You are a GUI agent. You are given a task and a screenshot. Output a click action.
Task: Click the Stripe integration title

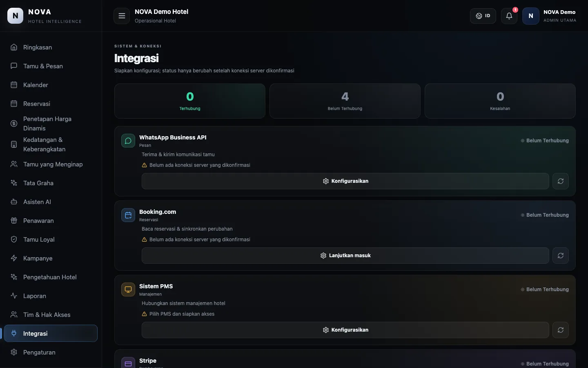pyautogui.click(x=148, y=361)
